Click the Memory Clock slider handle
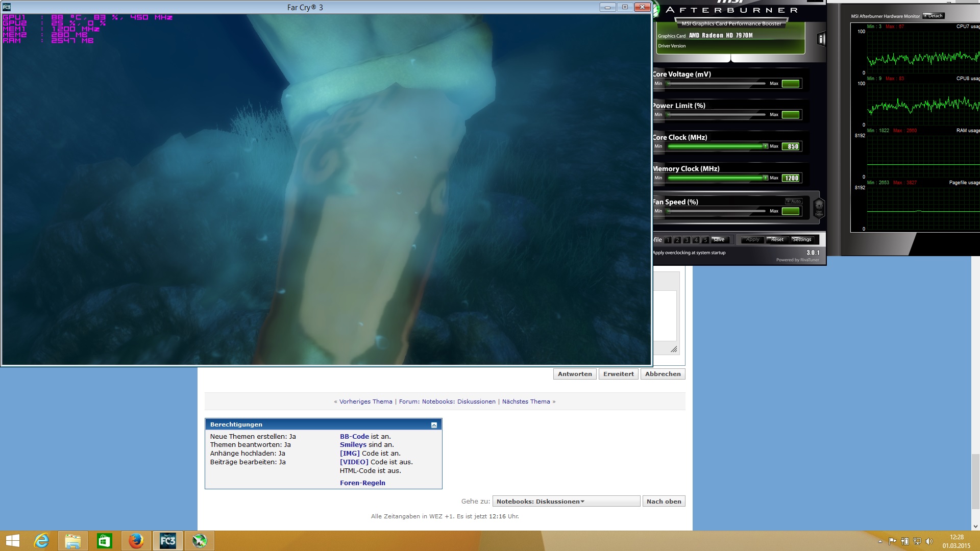Screen dimensions: 980x551 [765, 178]
